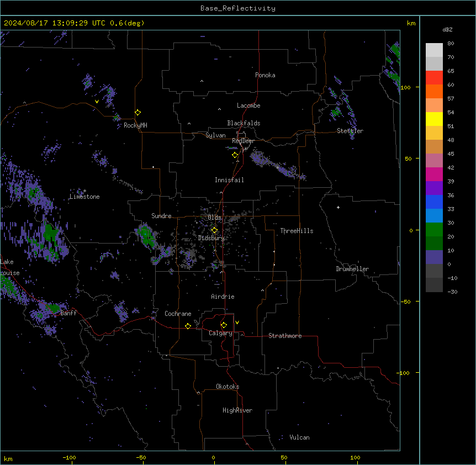
Task: Click the yellow diamond marker near RockyMH
Action: (x=137, y=113)
